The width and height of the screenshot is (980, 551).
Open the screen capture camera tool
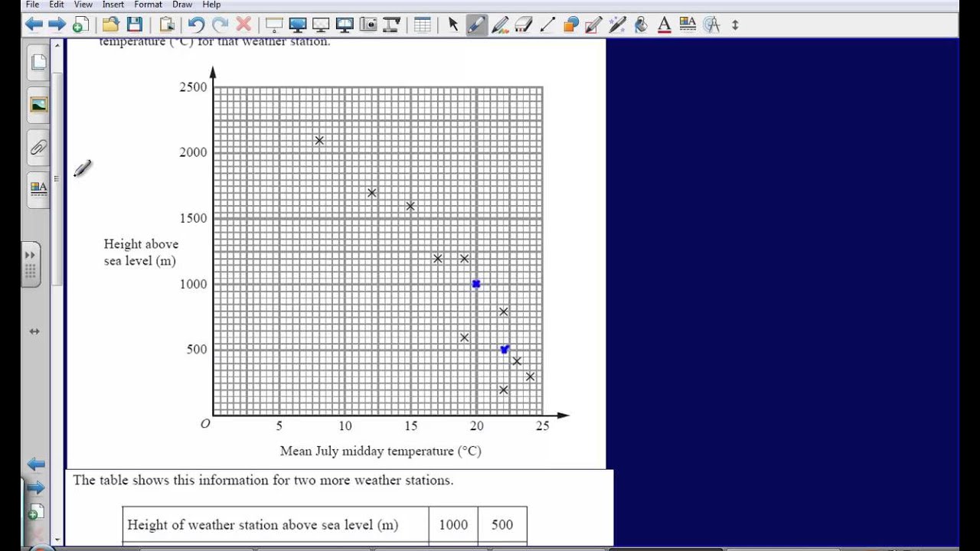click(x=368, y=24)
